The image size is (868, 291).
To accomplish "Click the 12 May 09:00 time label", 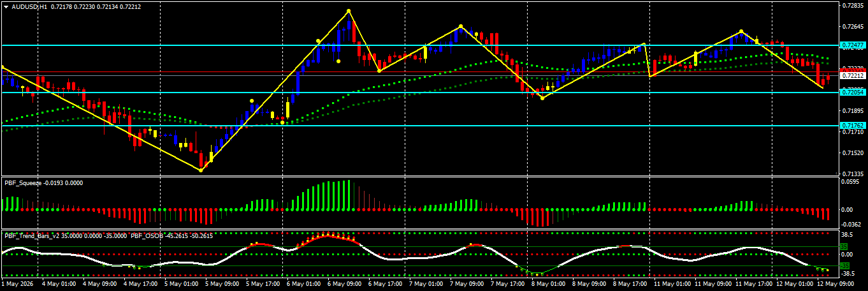I will click(835, 283).
